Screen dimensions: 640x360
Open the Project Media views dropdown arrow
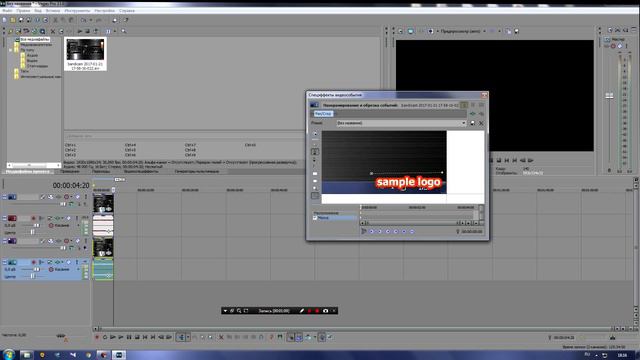point(115,31)
